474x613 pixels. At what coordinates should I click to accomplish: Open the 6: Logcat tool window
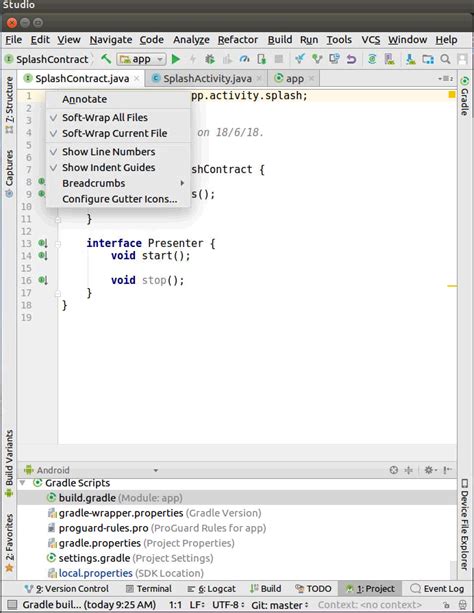coord(211,589)
